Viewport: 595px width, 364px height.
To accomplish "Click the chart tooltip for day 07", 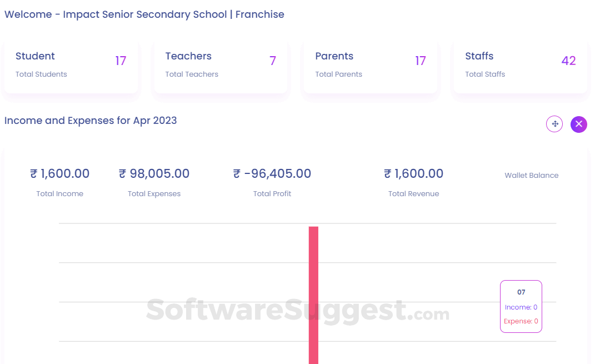I will point(521,292).
